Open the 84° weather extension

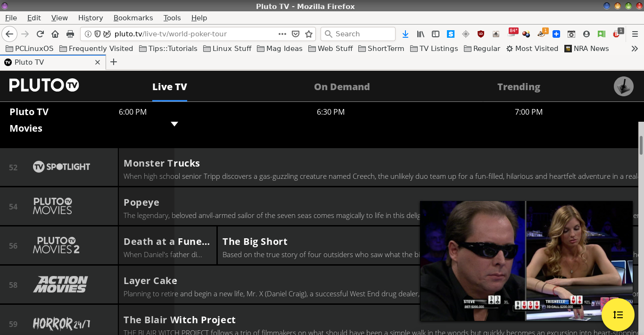point(512,33)
